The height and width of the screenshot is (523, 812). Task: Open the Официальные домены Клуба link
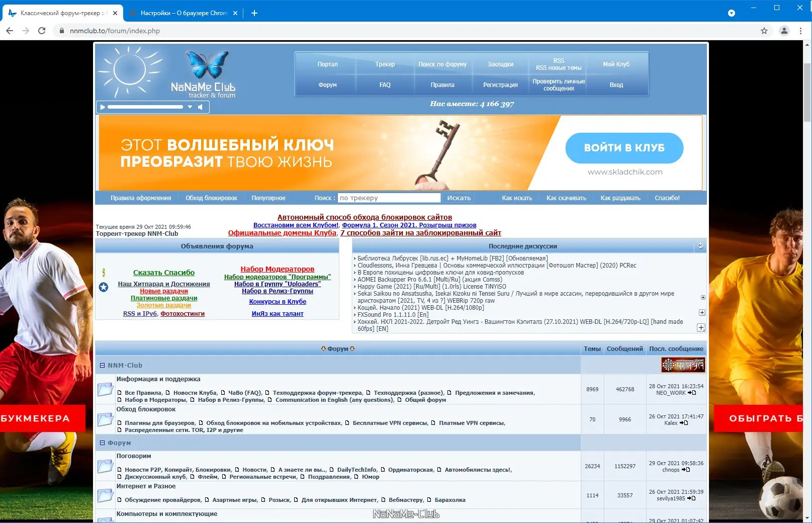(x=282, y=233)
